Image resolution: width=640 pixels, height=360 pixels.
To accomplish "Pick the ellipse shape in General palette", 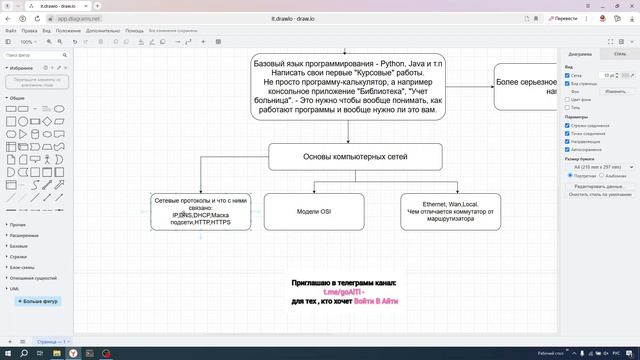I will (x=59, y=109).
